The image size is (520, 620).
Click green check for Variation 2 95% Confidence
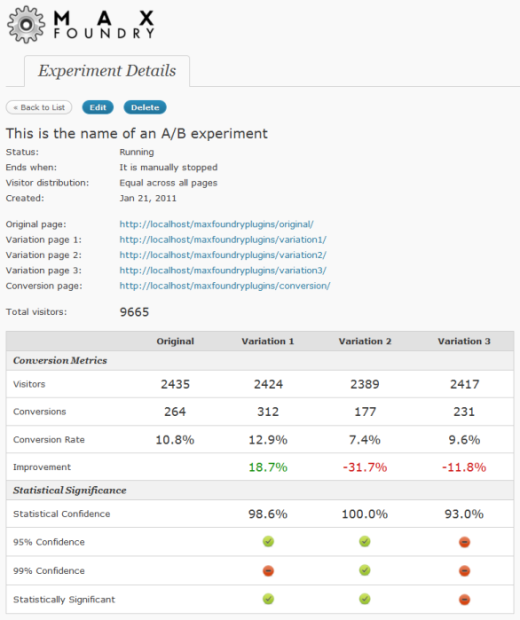click(x=365, y=541)
